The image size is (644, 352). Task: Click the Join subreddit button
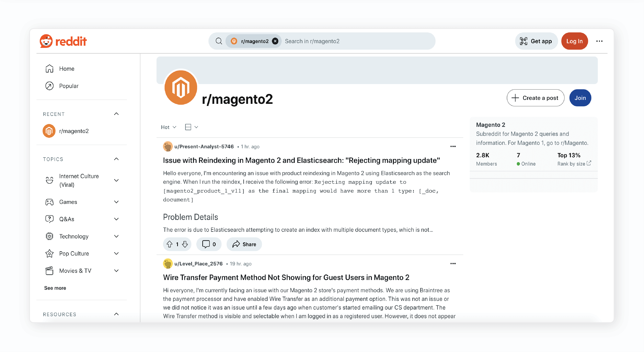581,98
